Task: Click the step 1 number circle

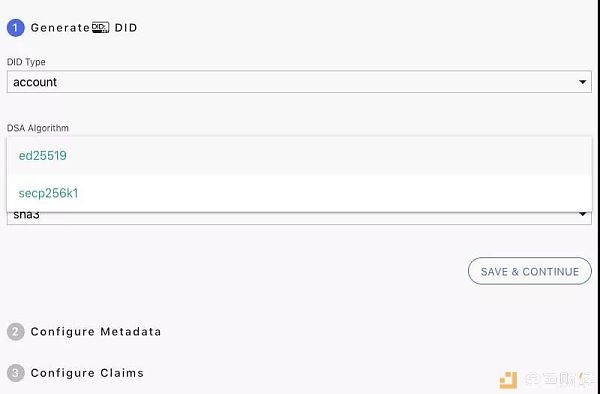Action: pyautogui.click(x=16, y=28)
